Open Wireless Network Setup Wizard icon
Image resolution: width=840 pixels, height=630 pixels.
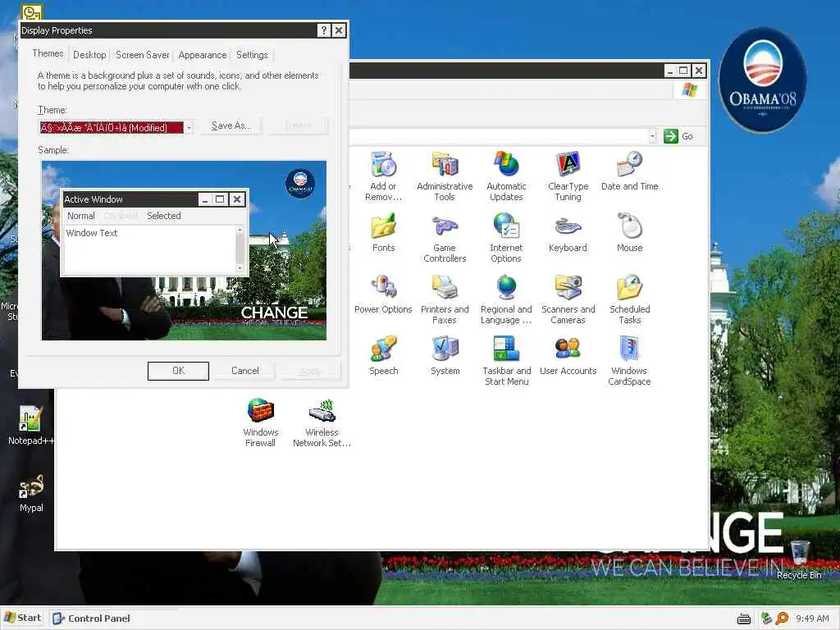pos(322,422)
